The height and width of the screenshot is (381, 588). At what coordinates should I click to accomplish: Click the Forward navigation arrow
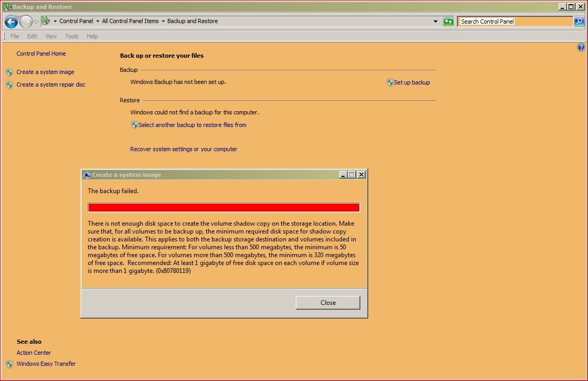pos(26,22)
